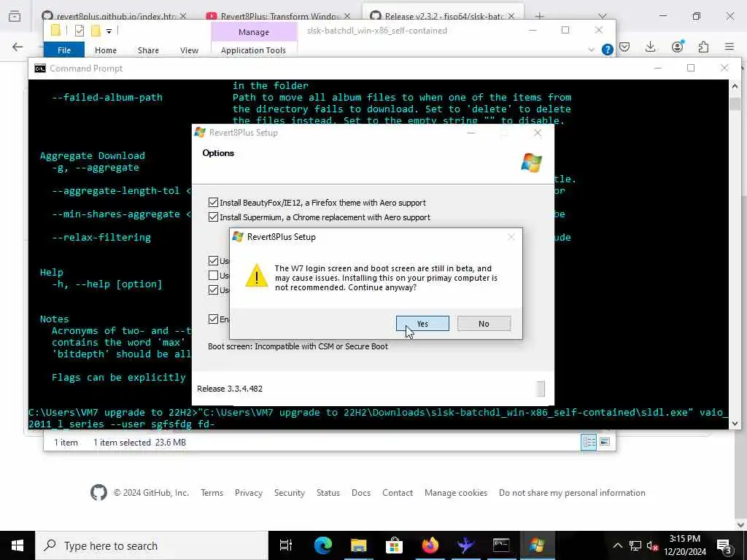Screen dimensions: 747x560
Task: Open Pocket save icon in Firefox toolbar
Action: coord(624,47)
